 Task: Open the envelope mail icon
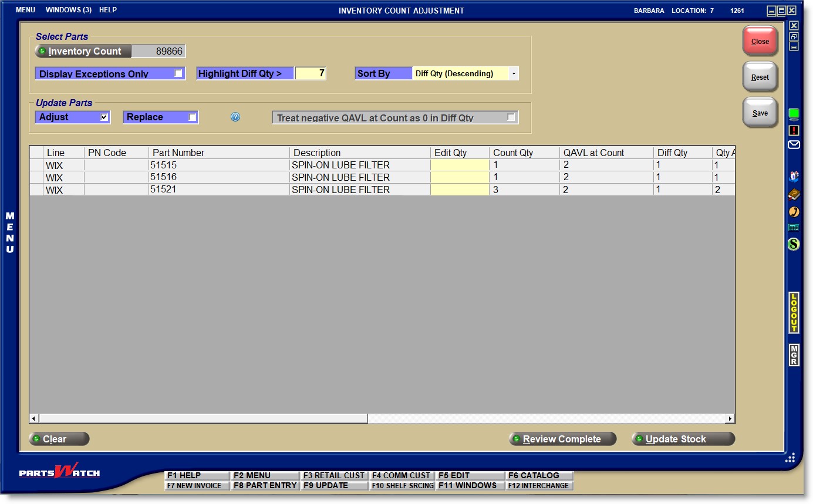click(794, 145)
